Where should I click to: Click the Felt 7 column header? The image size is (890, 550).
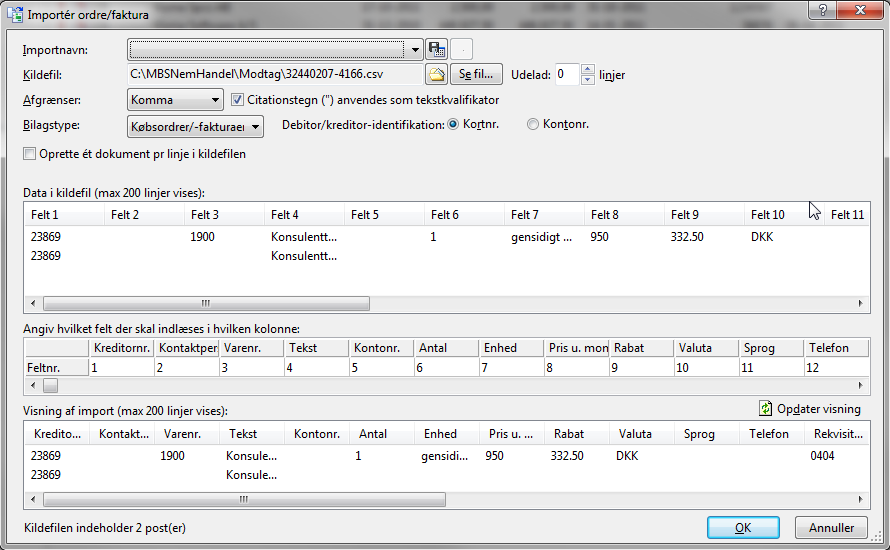[544, 215]
